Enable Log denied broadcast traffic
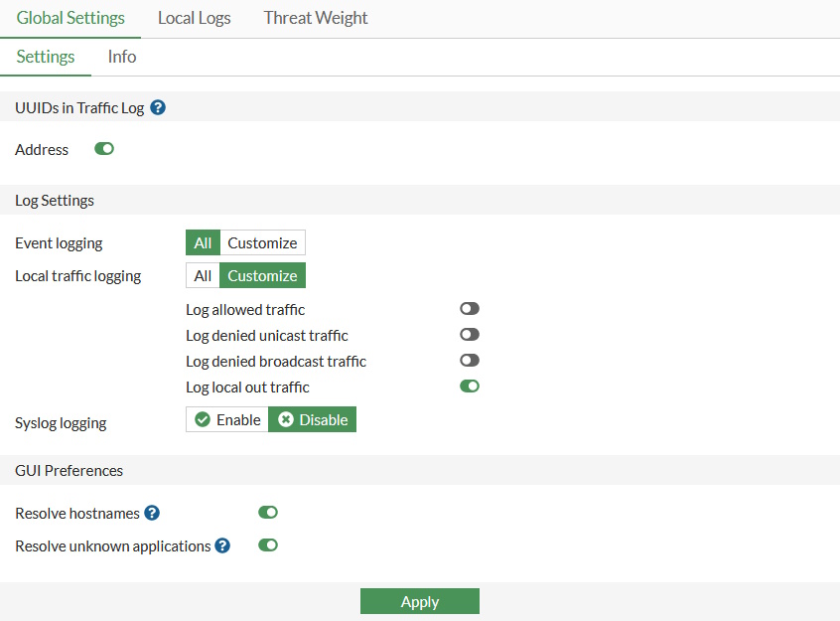840x621 pixels. click(469, 360)
